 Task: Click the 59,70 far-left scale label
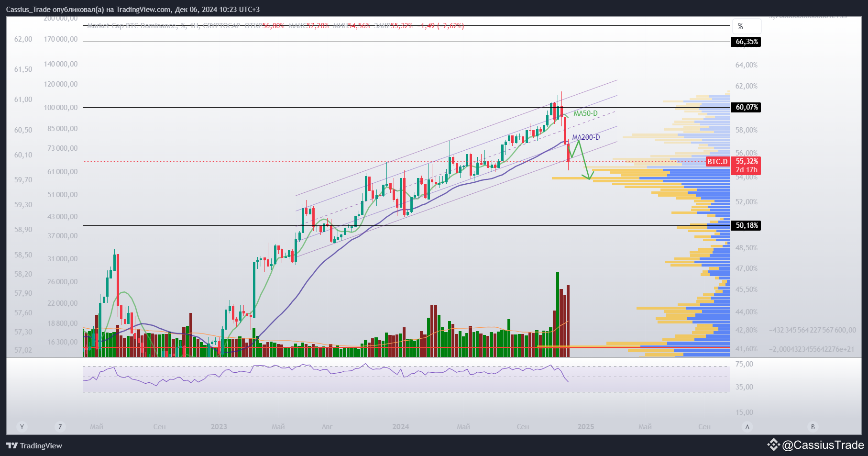[23, 180]
